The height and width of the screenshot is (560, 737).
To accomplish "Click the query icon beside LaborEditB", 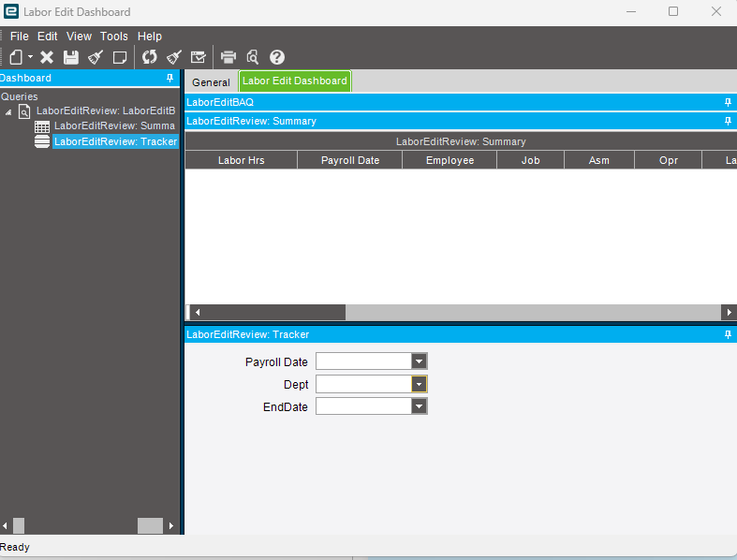I will (24, 111).
